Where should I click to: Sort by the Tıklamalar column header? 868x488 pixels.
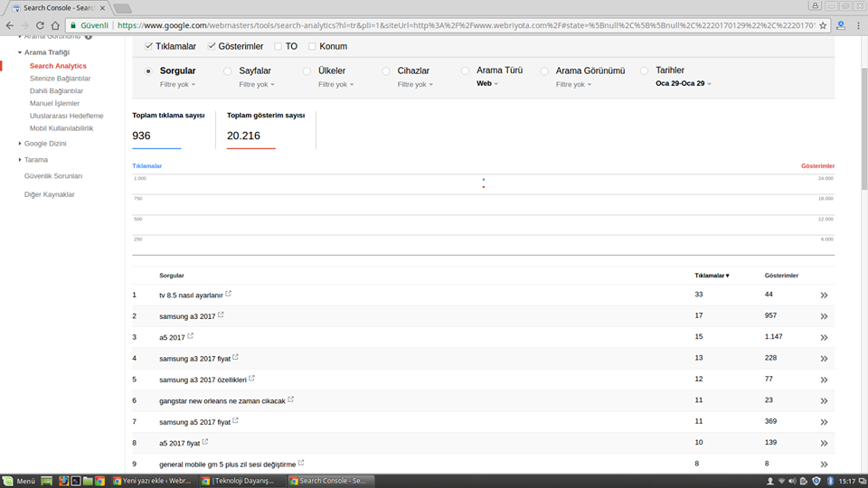712,276
